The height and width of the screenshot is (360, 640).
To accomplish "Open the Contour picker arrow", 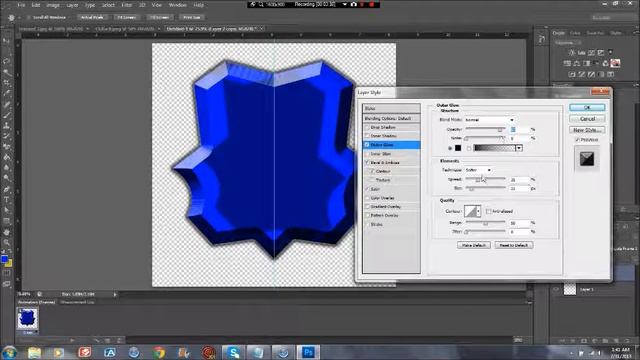I will 478,211.
